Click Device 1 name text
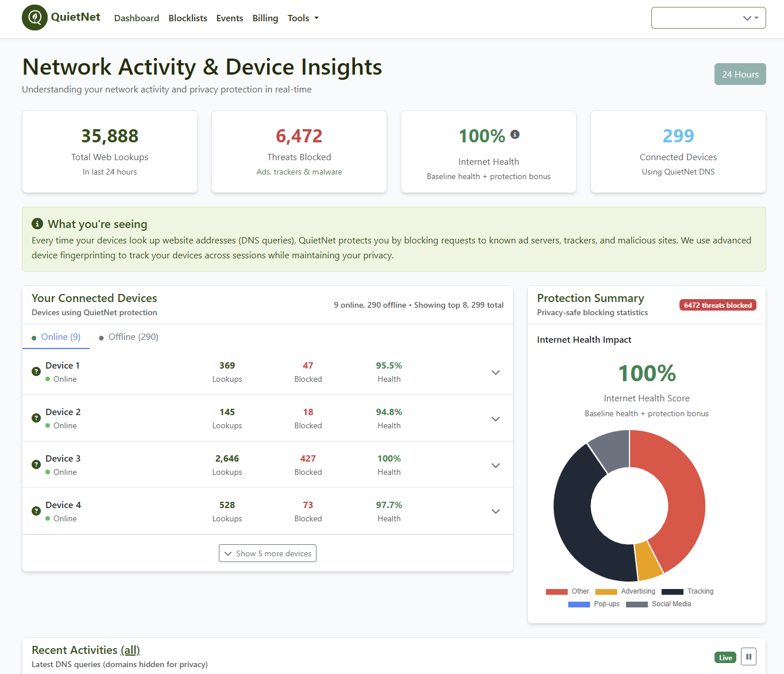The width and height of the screenshot is (784, 674). coord(63,365)
